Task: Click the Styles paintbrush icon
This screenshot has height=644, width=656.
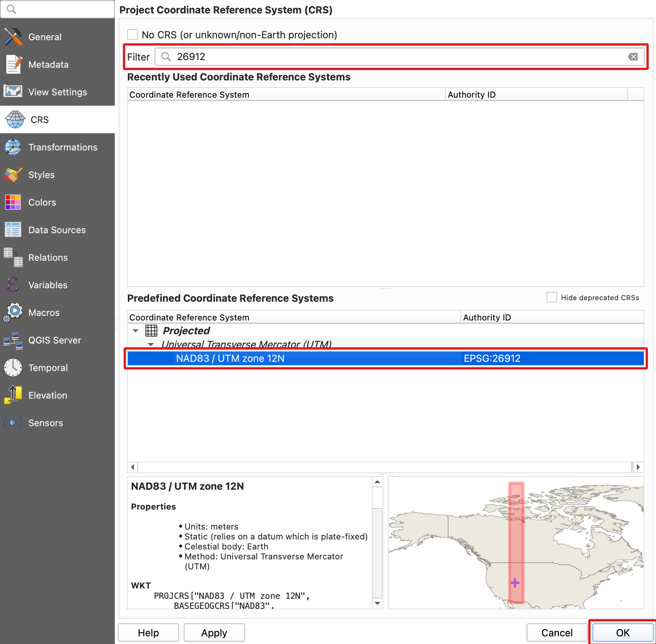Action: 13,175
